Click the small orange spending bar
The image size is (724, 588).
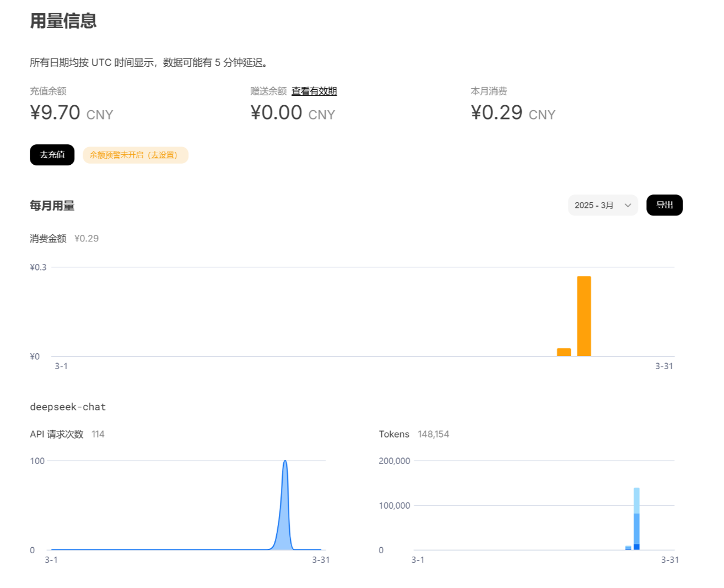point(564,352)
